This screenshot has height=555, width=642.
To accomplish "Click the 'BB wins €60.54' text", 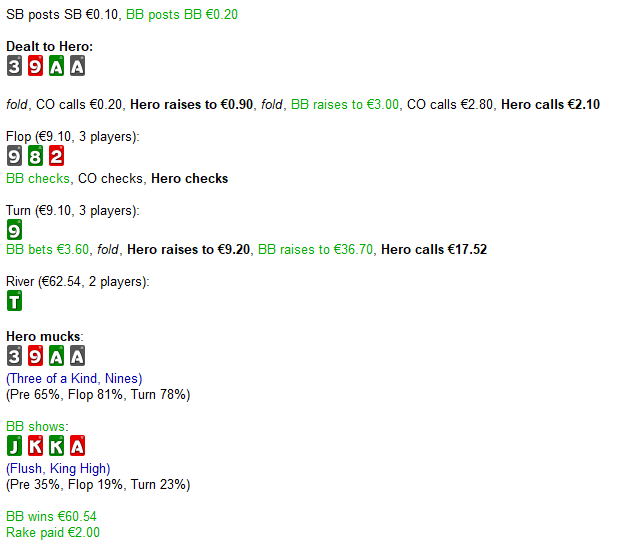I will (51, 516).
